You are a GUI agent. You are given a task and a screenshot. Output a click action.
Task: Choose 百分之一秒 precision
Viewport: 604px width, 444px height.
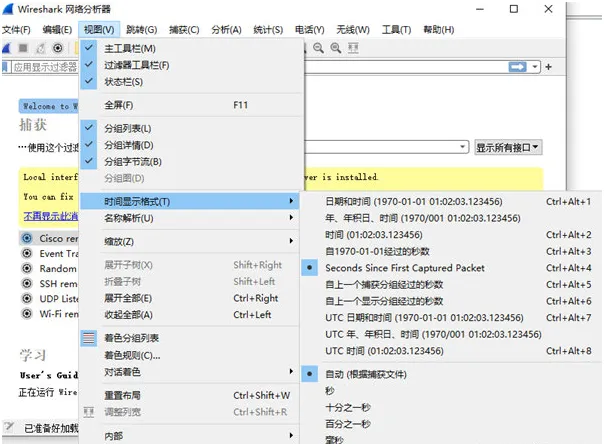pyautogui.click(x=451, y=424)
